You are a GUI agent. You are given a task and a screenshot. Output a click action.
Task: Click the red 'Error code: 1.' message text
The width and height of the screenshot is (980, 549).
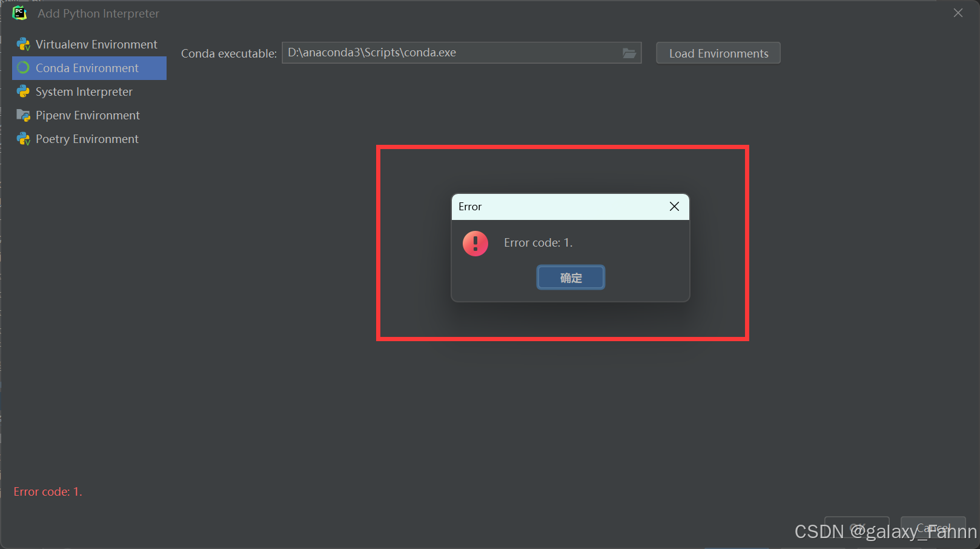point(48,491)
